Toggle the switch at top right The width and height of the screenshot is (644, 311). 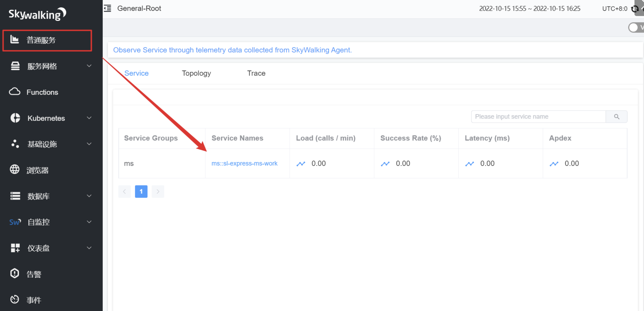635,27
